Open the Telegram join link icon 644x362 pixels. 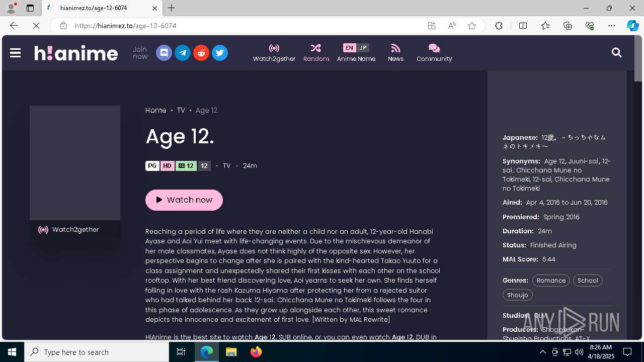tap(183, 53)
